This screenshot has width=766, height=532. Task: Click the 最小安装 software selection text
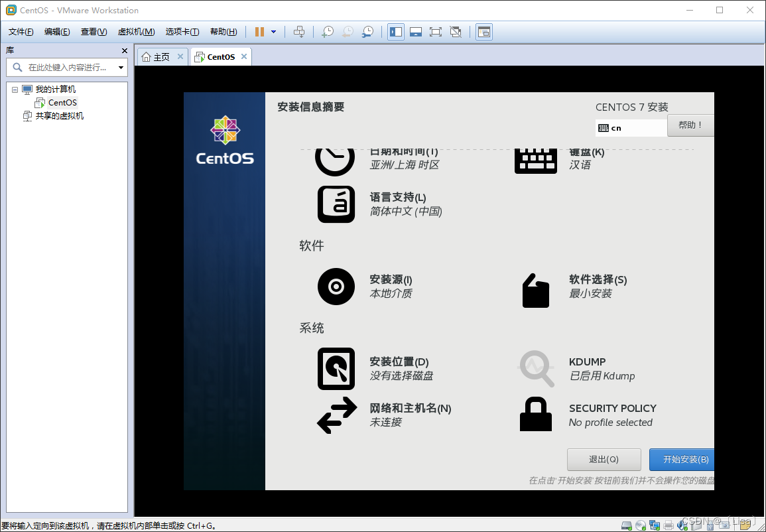(590, 294)
